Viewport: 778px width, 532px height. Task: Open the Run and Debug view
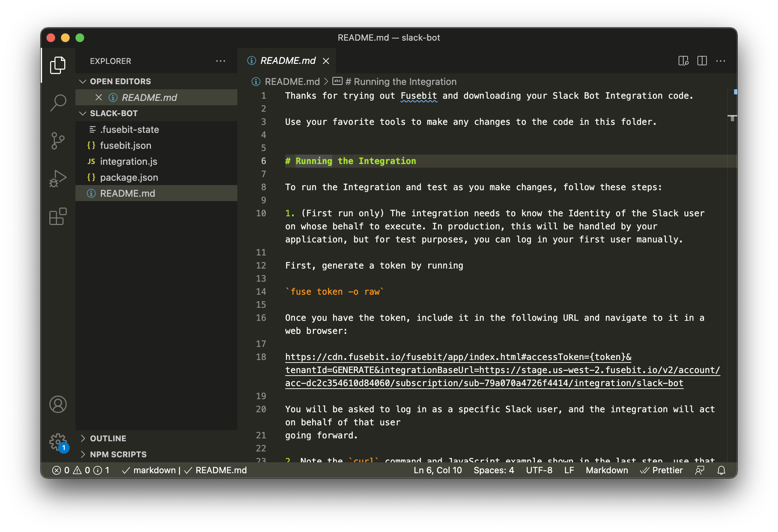click(x=58, y=179)
